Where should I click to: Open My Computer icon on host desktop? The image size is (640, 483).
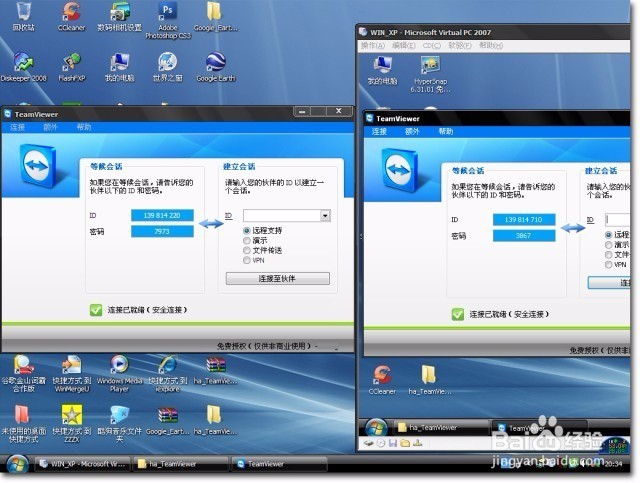click(120, 67)
